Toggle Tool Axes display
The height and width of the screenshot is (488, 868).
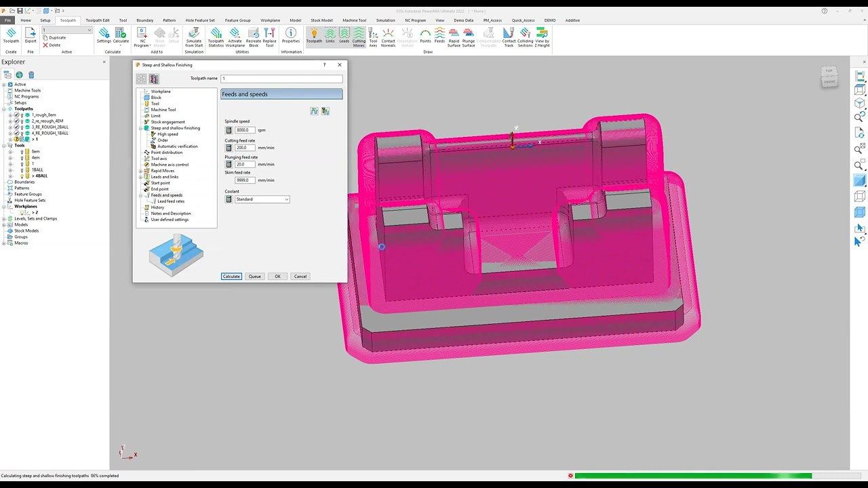(373, 37)
